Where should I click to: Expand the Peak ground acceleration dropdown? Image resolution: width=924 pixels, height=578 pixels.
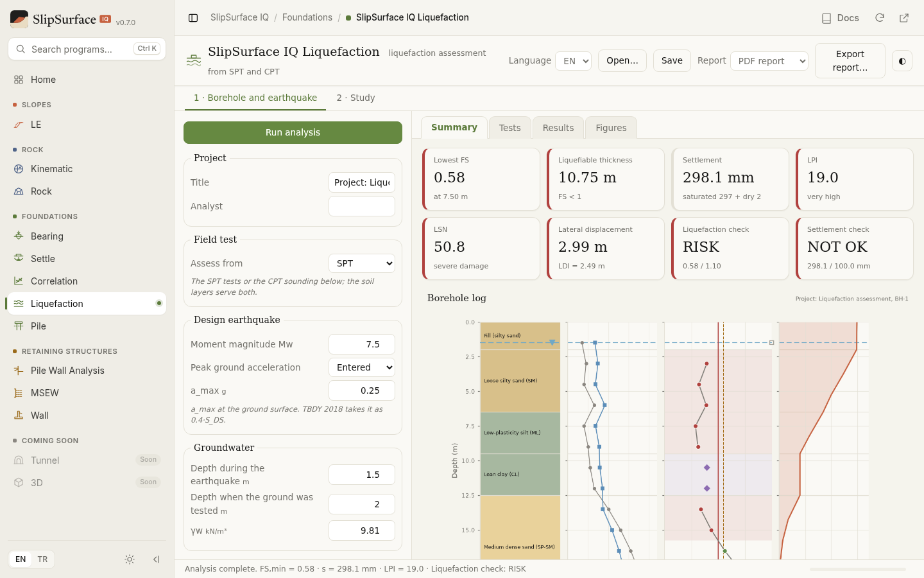tap(362, 367)
